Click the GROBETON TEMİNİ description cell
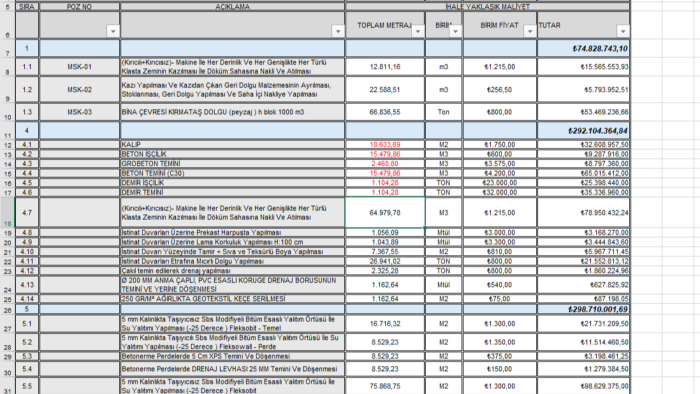 coord(232,164)
